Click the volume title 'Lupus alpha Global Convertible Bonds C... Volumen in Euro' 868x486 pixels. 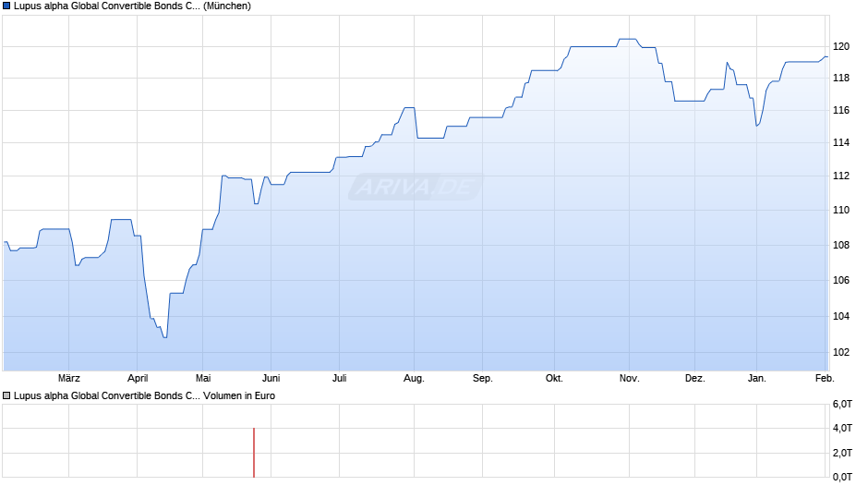tap(144, 395)
